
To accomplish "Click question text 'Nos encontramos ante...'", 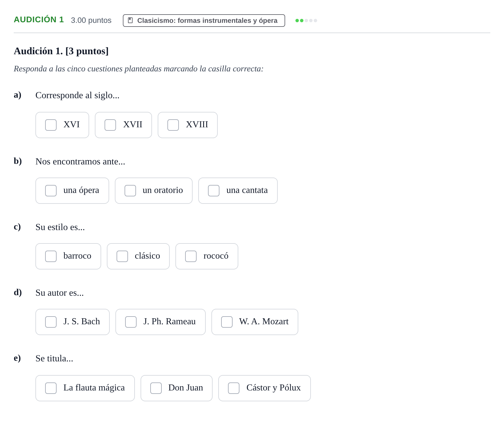I will click(80, 162).
